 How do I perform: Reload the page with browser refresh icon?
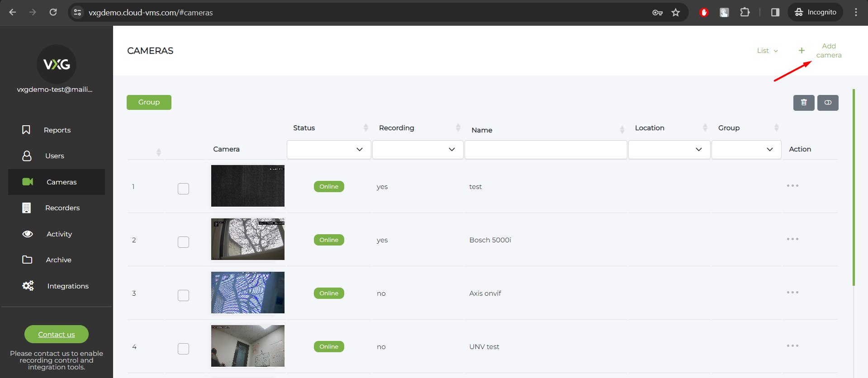(53, 12)
